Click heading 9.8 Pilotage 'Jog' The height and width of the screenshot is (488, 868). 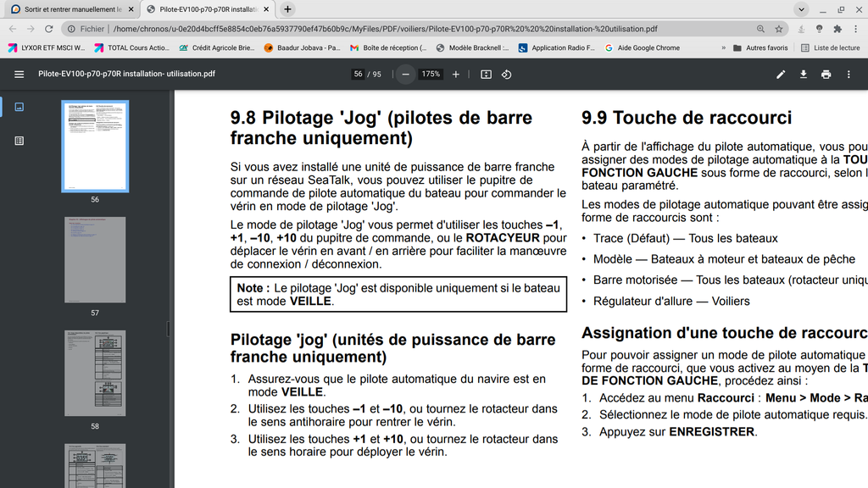[x=381, y=128]
